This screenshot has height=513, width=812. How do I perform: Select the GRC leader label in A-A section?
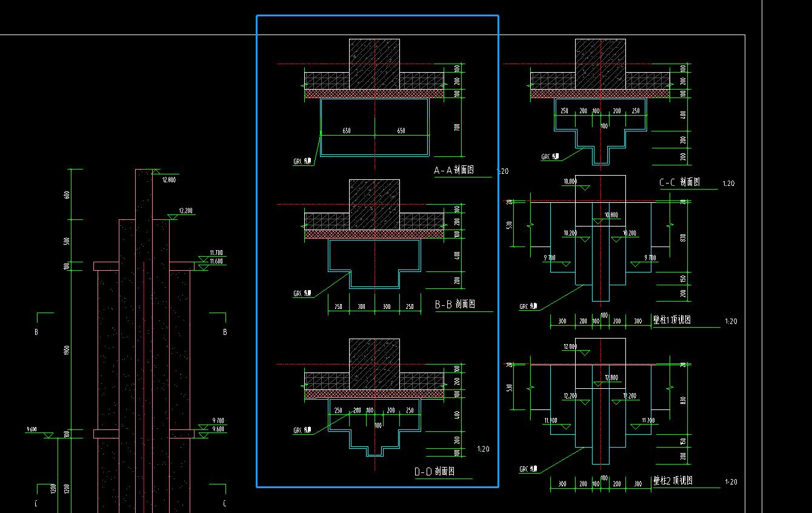[x=302, y=162]
